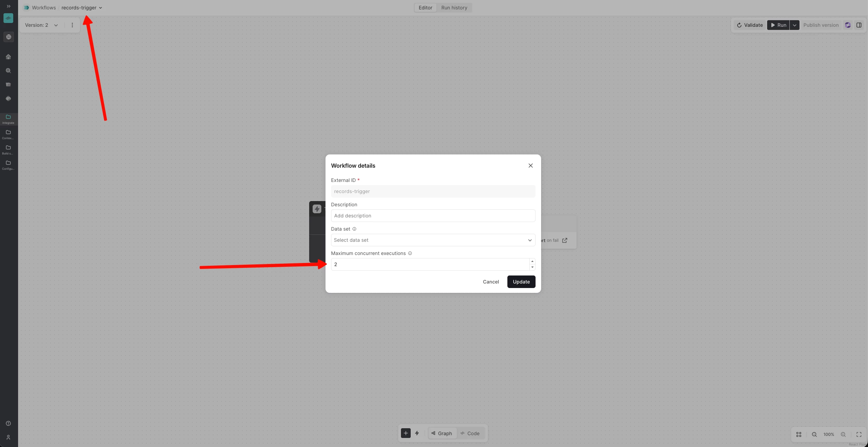The height and width of the screenshot is (447, 868).
Task: Increment maximum concurrent executions stepper
Action: (x=532, y=261)
